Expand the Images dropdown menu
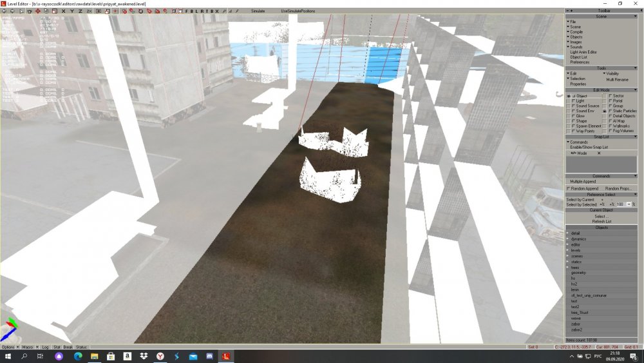This screenshot has height=363, width=644. (x=576, y=42)
